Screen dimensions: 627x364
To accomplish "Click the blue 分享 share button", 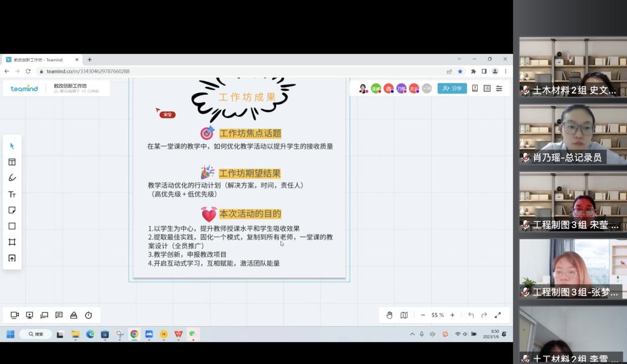I will [x=452, y=88].
